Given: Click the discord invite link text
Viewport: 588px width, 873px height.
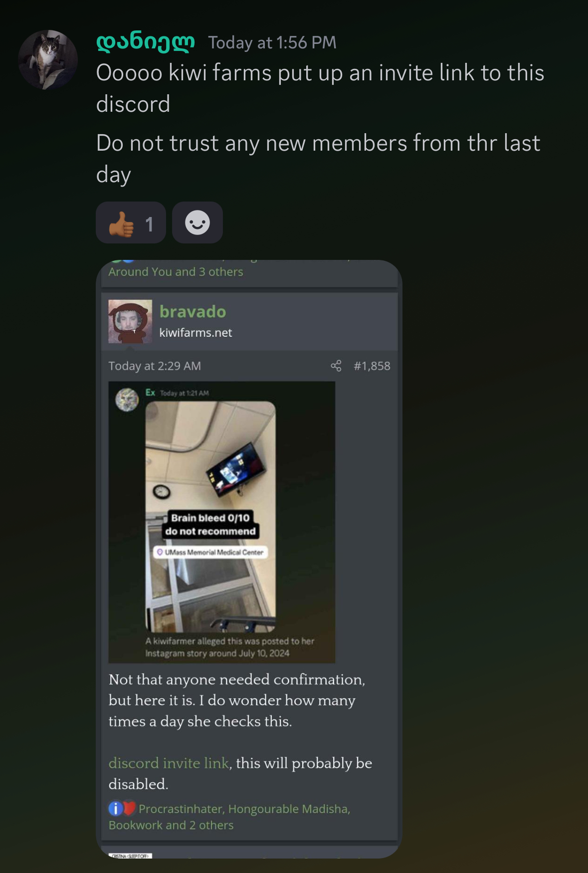Looking at the screenshot, I should pyautogui.click(x=169, y=763).
